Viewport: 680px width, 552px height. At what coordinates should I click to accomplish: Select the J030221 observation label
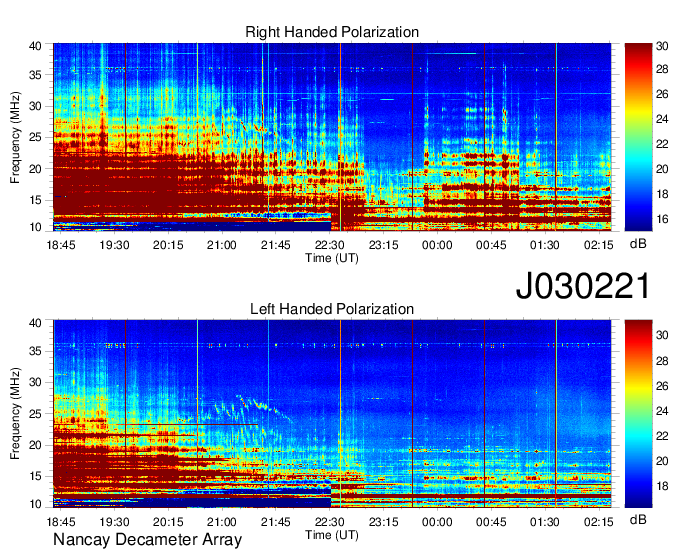pyautogui.click(x=582, y=286)
